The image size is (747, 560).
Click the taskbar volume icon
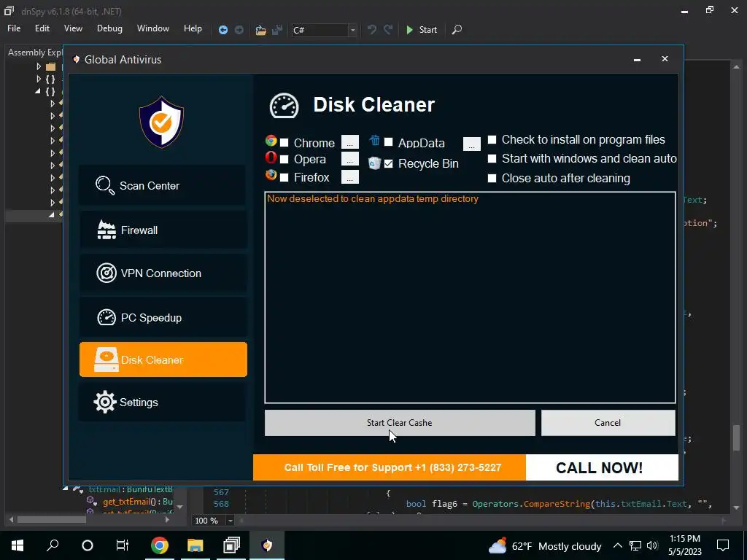pyautogui.click(x=652, y=545)
